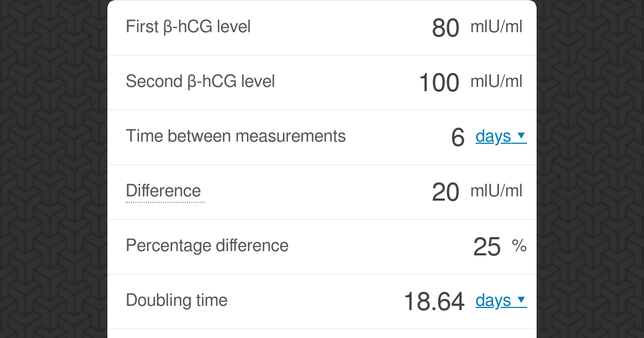Click the mIU/ml unit beside First β-hCG level
644x338 pixels.
pos(496,26)
